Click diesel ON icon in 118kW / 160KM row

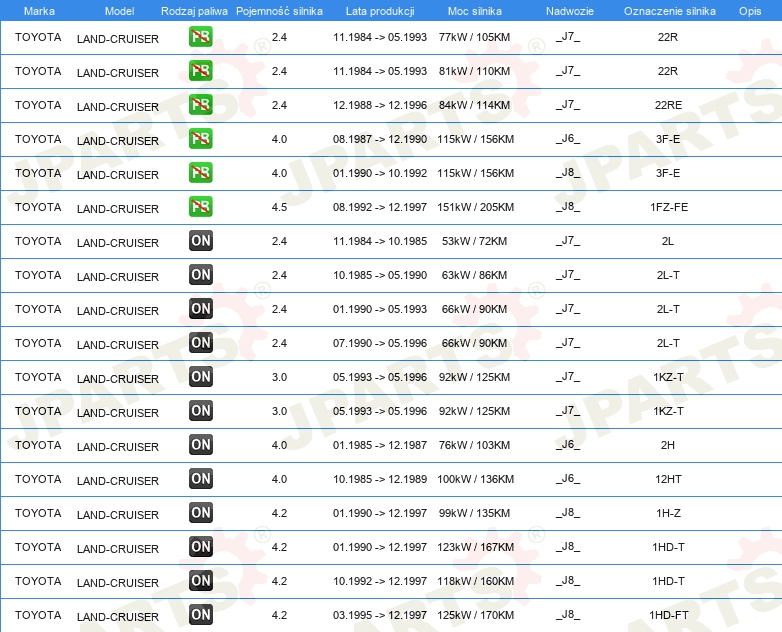pos(200,580)
